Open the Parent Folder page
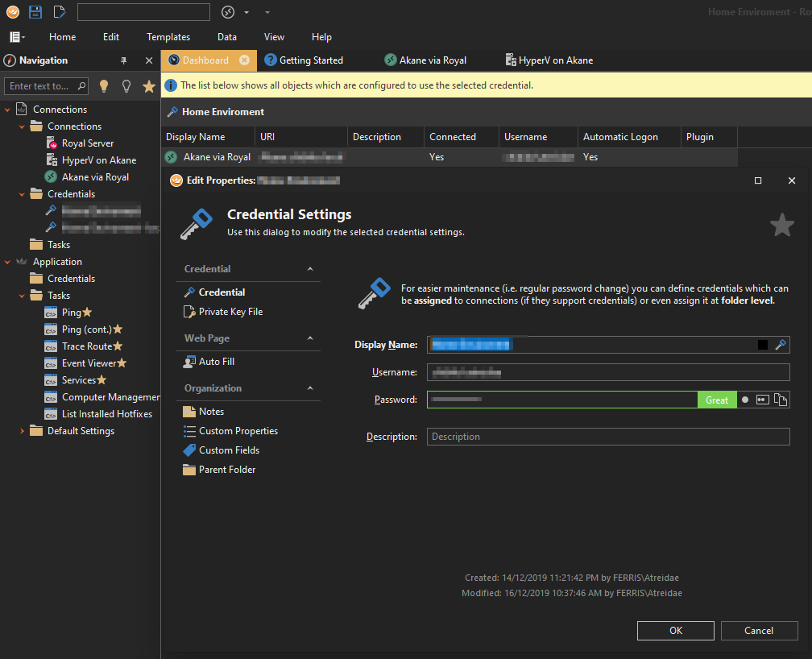812x659 pixels. [x=227, y=470]
